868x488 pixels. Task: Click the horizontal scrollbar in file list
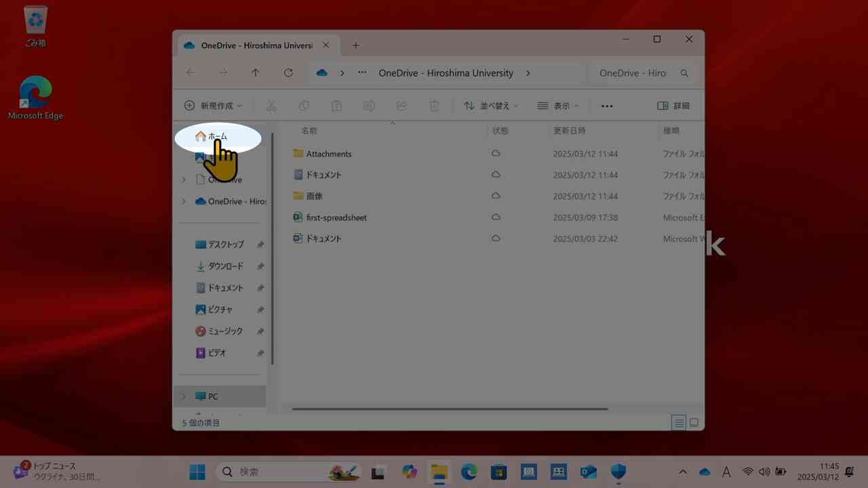click(x=450, y=409)
